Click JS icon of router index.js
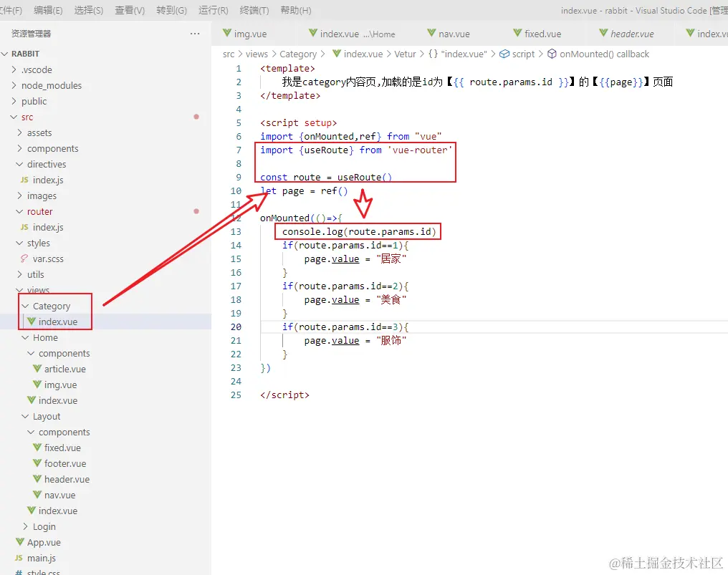Viewport: 728px width, 575px height. 24,227
